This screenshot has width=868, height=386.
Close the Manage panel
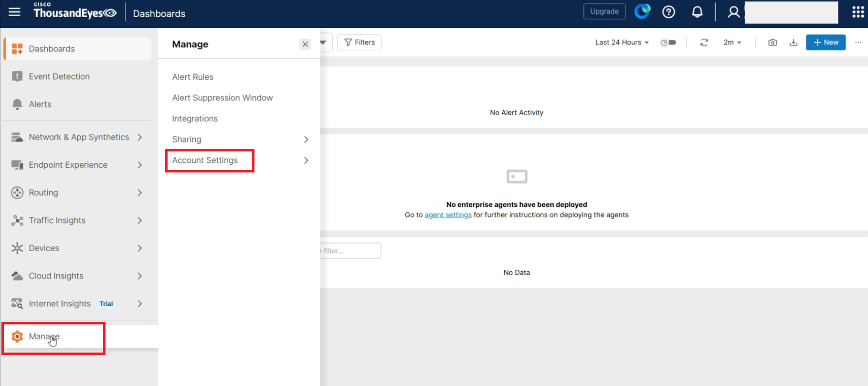pyautogui.click(x=305, y=44)
